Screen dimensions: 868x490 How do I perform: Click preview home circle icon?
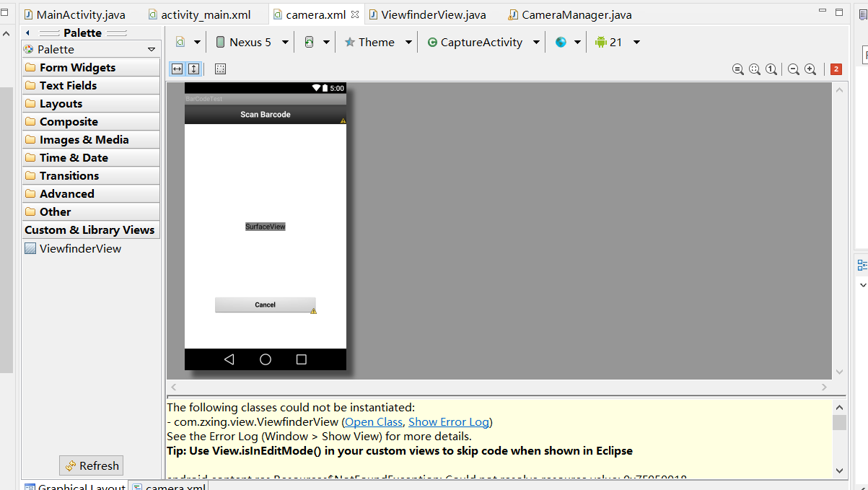(266, 359)
